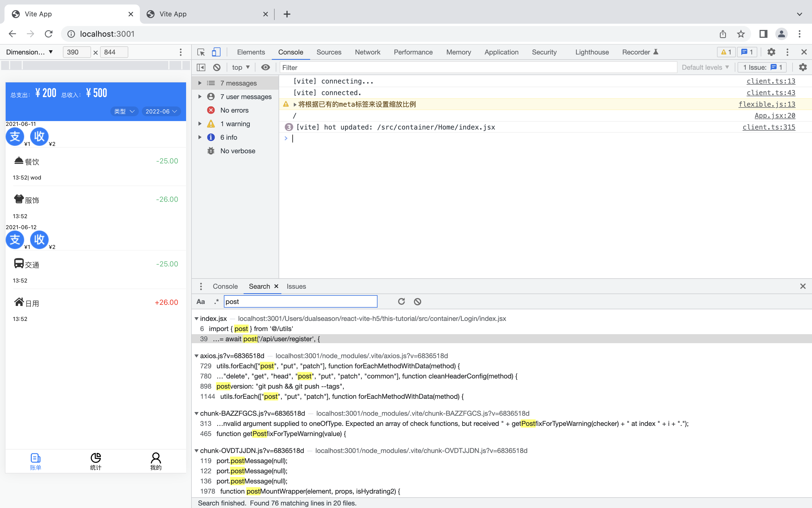Click the search query field containing post
812x508 pixels.
[300, 301]
